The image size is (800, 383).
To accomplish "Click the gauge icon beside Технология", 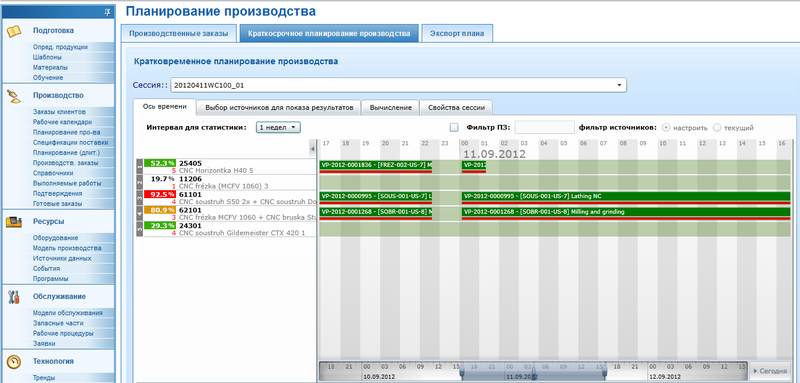I will (x=14, y=361).
